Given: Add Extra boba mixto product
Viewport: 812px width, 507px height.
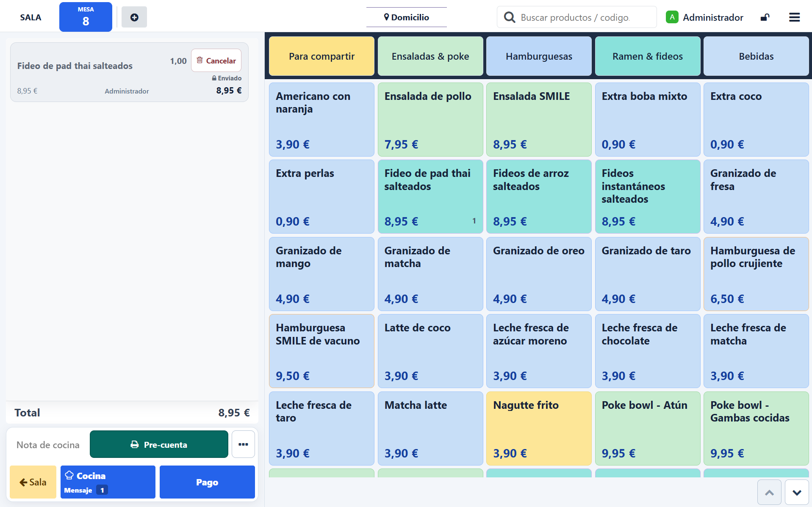Looking at the screenshot, I should click(648, 120).
